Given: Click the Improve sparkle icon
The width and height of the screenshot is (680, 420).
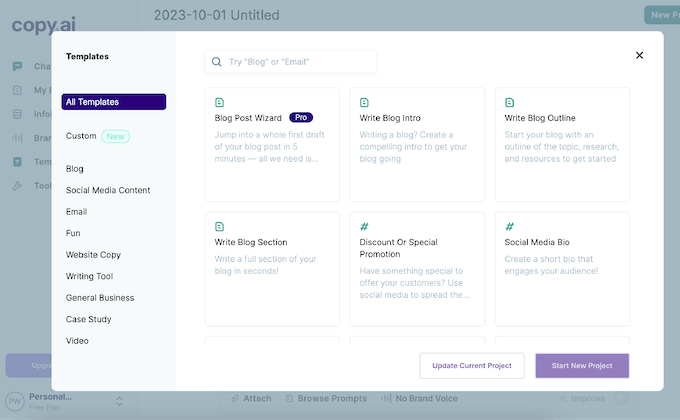Looking at the screenshot, I should 563,398.
